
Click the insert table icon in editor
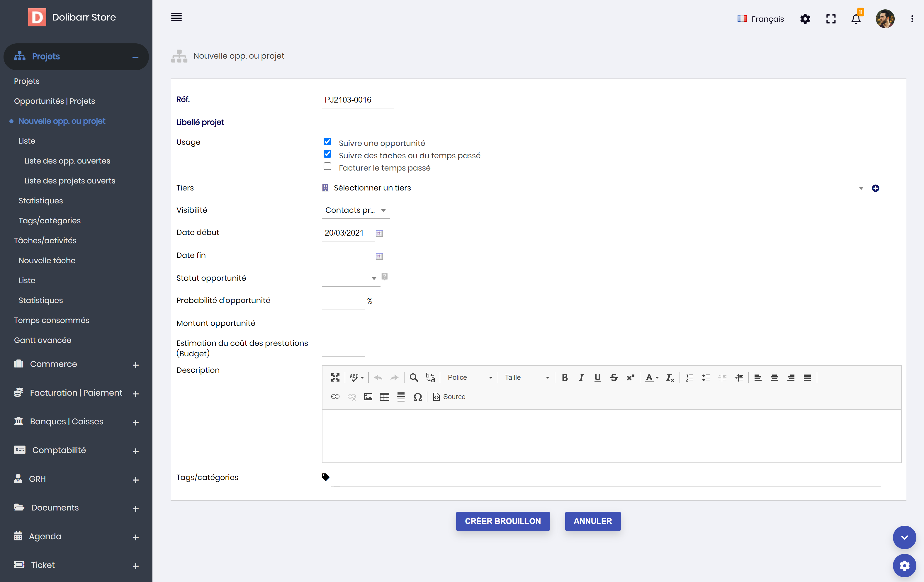tap(384, 397)
